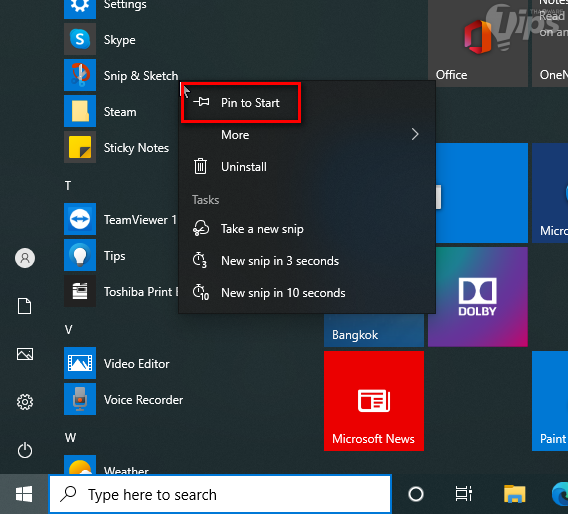Expand the More submenu arrow

tap(415, 134)
